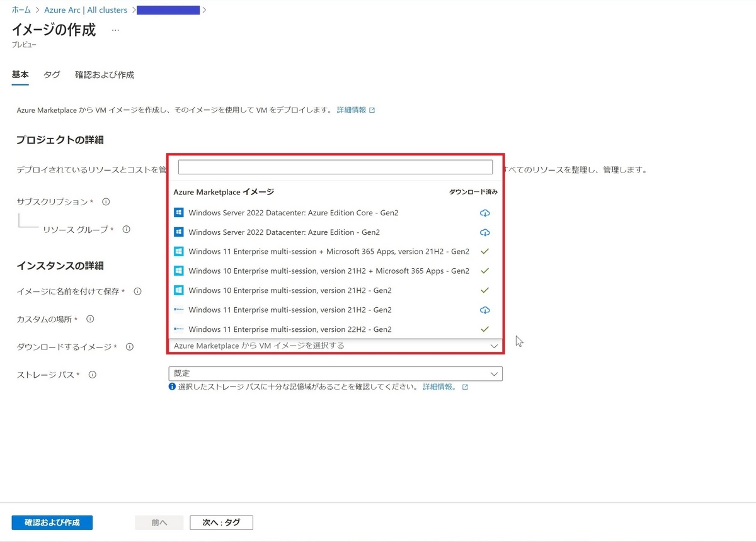Focus the image search box in dropdown
Image resolution: width=756 pixels, height=542 pixels.
point(335,167)
